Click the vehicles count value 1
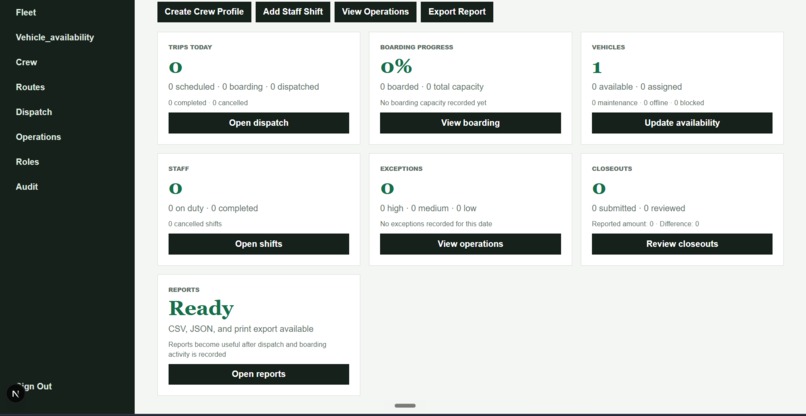This screenshot has height=416, width=806. (x=597, y=67)
